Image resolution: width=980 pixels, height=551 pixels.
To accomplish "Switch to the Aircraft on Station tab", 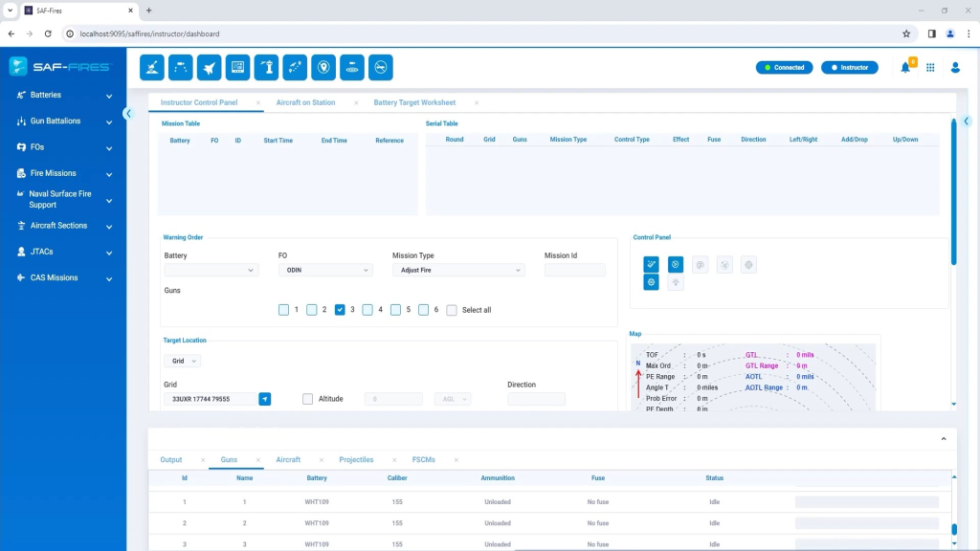I will click(x=305, y=102).
